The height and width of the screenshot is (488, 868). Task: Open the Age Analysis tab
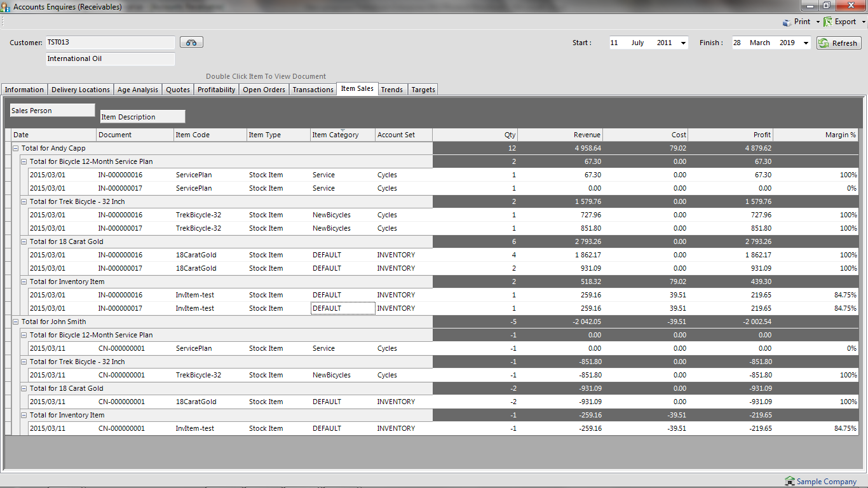[137, 90]
